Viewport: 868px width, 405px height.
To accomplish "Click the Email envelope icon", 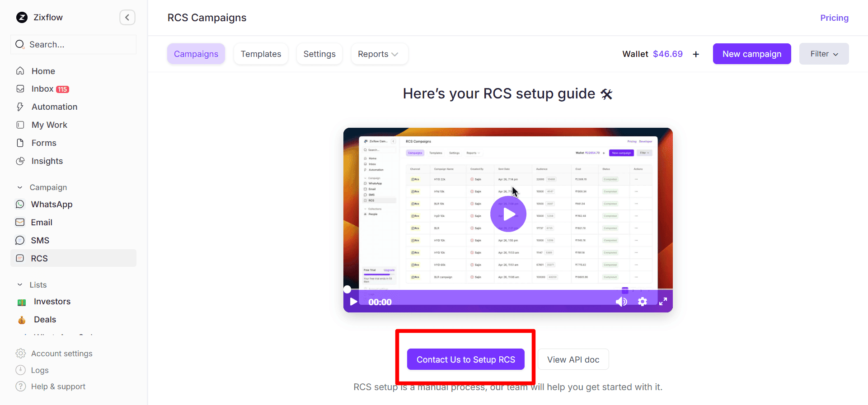I will (20, 222).
